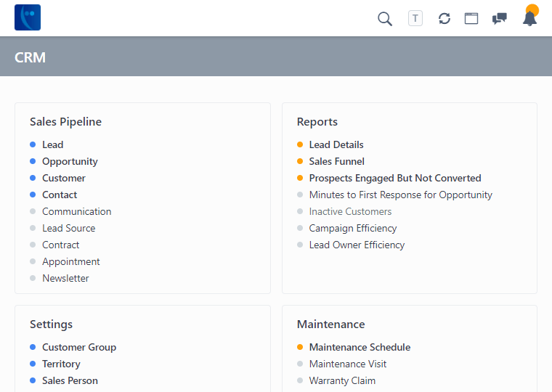Open the Sales Person link
Viewport: 552px width, 392px height.
click(70, 380)
